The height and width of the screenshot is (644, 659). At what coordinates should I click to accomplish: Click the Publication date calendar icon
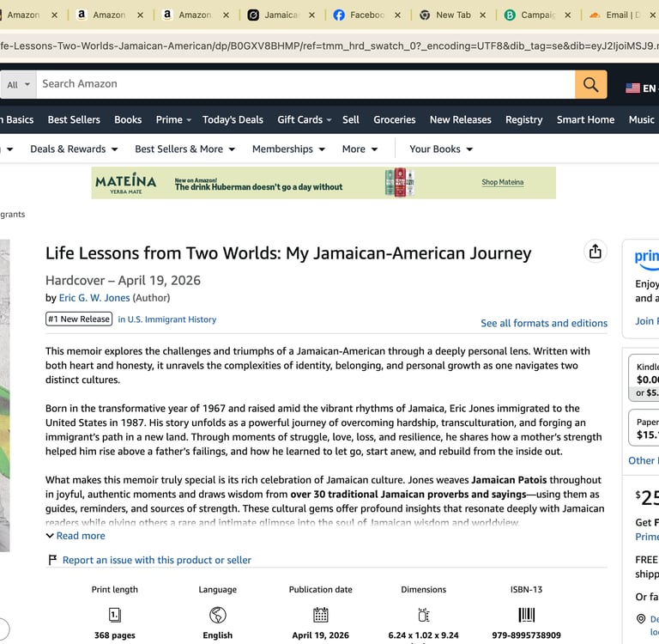[x=321, y=615]
